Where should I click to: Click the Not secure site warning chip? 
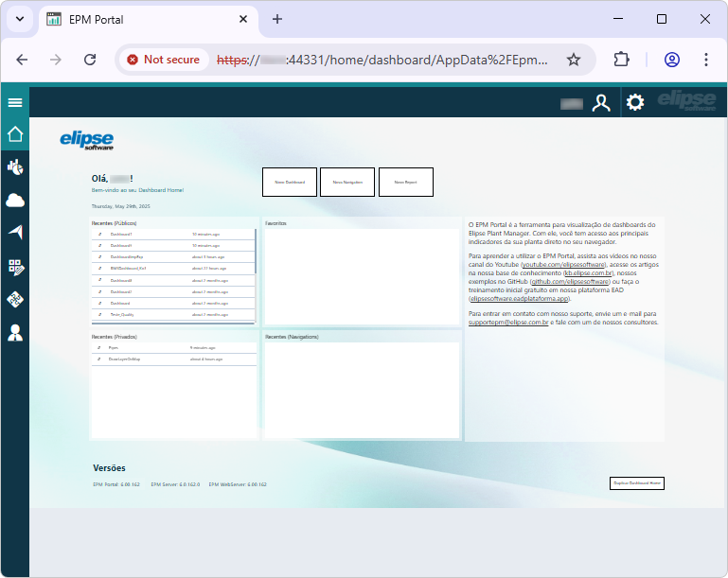[164, 60]
